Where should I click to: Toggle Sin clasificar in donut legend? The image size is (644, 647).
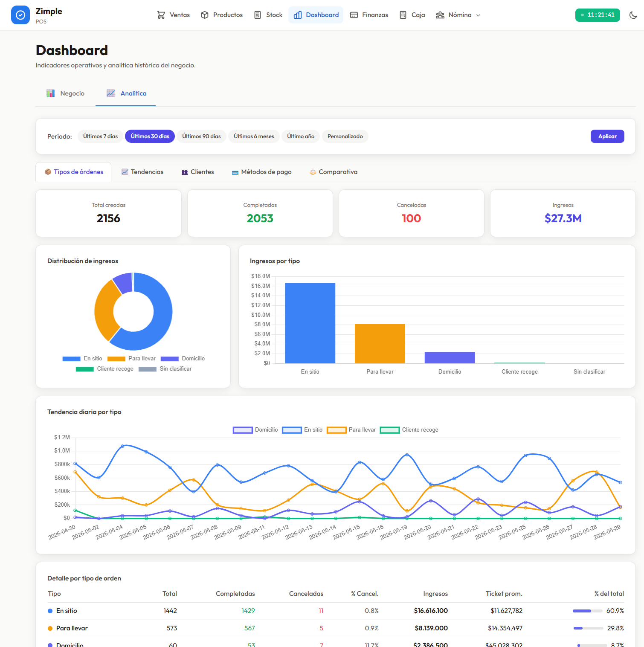coord(165,369)
